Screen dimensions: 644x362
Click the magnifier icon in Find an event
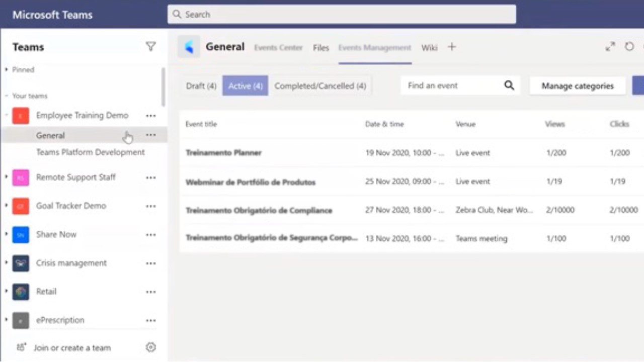coord(509,85)
